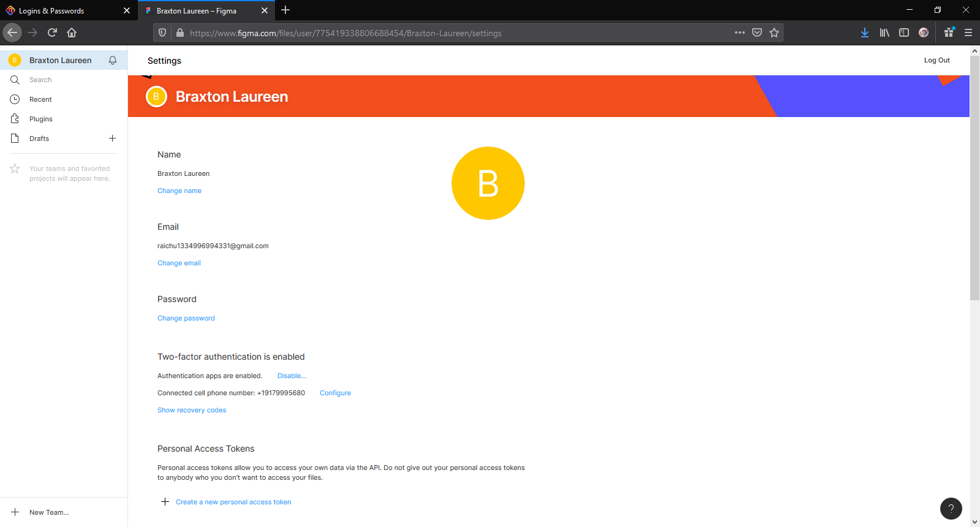Open Firefox account avatar menu
Image resolution: width=980 pixels, height=527 pixels.
point(924,32)
